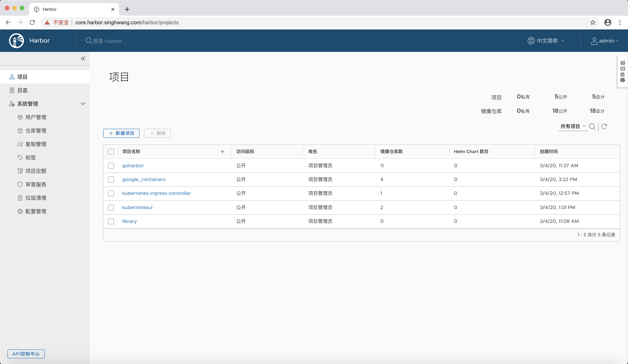Click the browser address bar URL
This screenshot has height=364, width=628.
point(127,22)
